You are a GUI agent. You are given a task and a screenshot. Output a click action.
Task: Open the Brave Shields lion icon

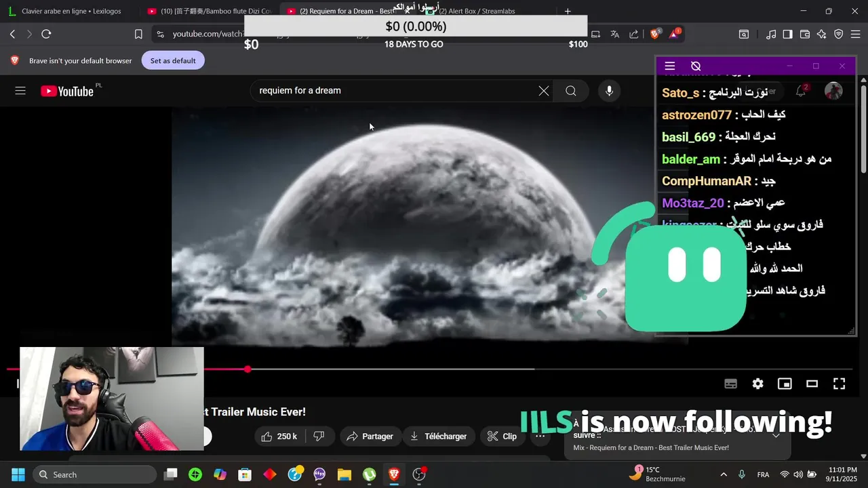pos(656,34)
